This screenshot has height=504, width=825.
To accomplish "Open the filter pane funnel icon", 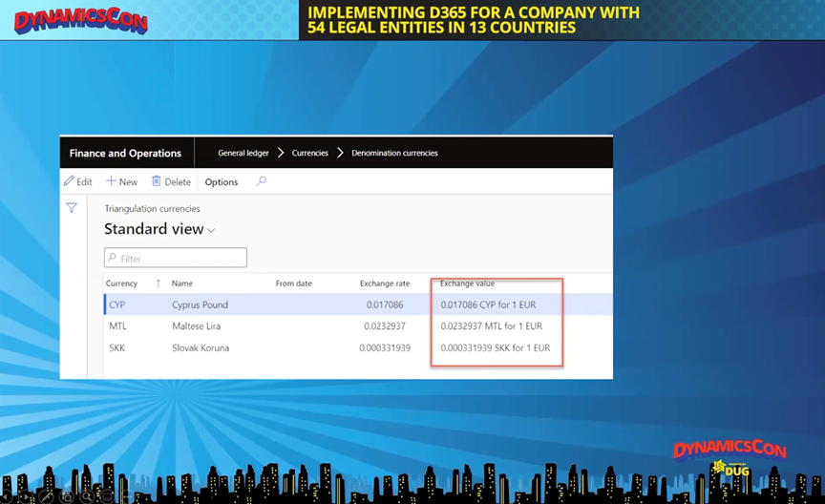I will (x=72, y=208).
